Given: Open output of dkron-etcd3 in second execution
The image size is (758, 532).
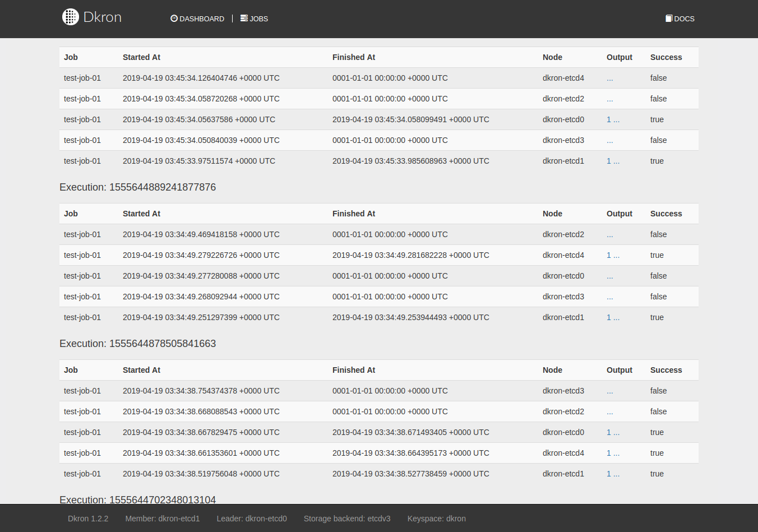Looking at the screenshot, I should pos(609,297).
